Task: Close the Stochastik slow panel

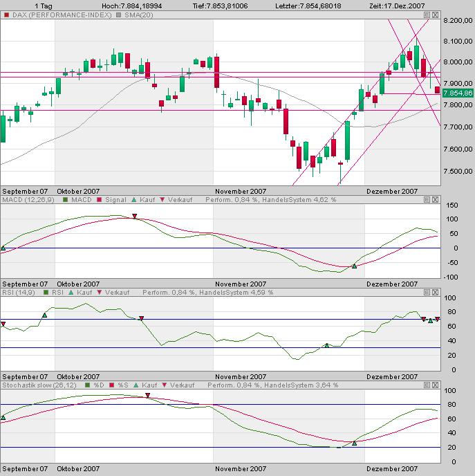Action: tap(435, 385)
